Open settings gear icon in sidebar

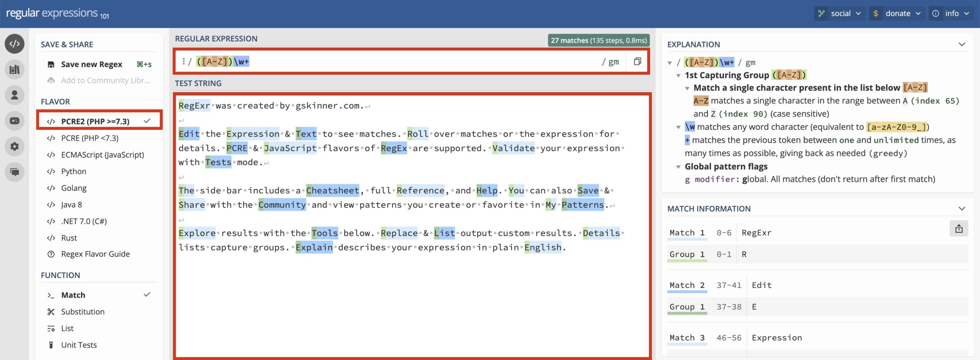click(15, 146)
